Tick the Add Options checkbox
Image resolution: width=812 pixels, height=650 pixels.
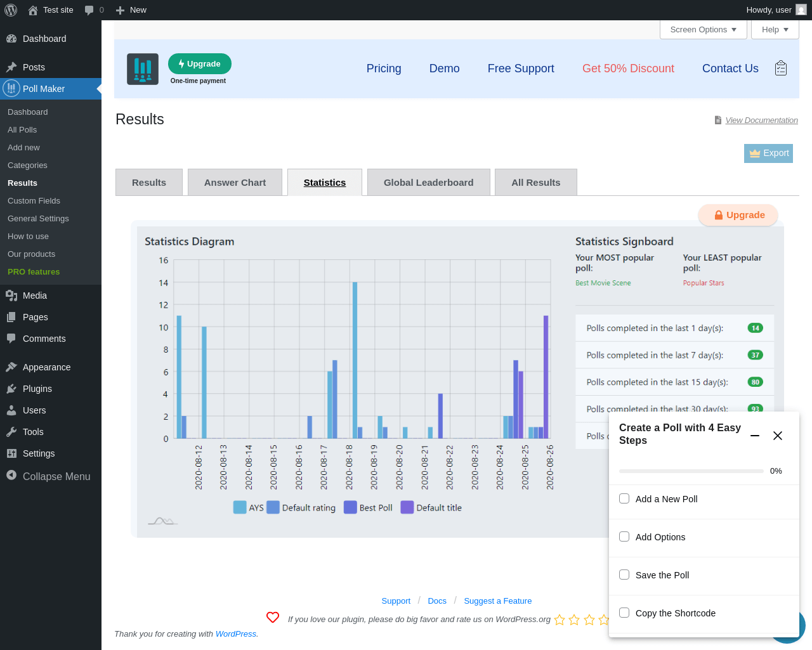624,536
